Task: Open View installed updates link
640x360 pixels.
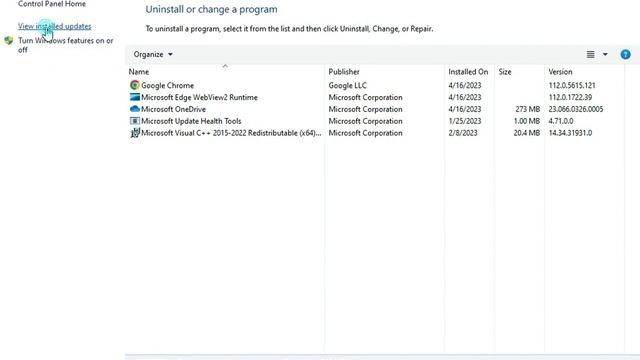Action: (x=55, y=26)
